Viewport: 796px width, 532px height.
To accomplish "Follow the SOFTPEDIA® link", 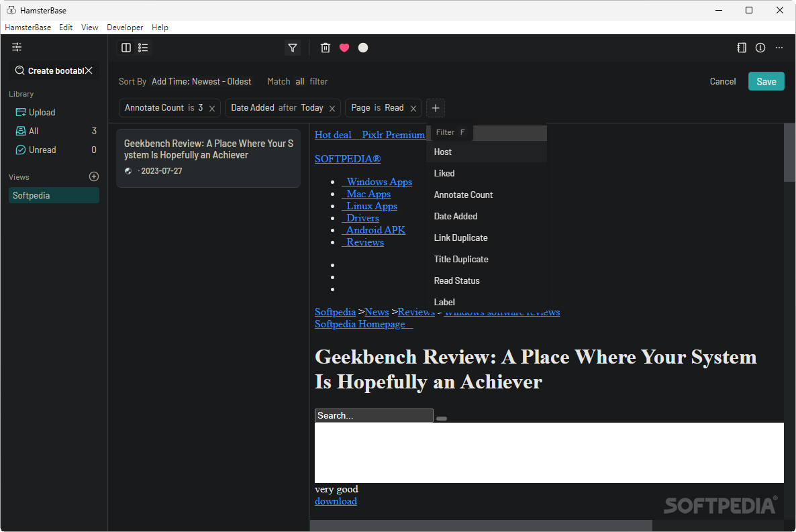I will (348, 159).
